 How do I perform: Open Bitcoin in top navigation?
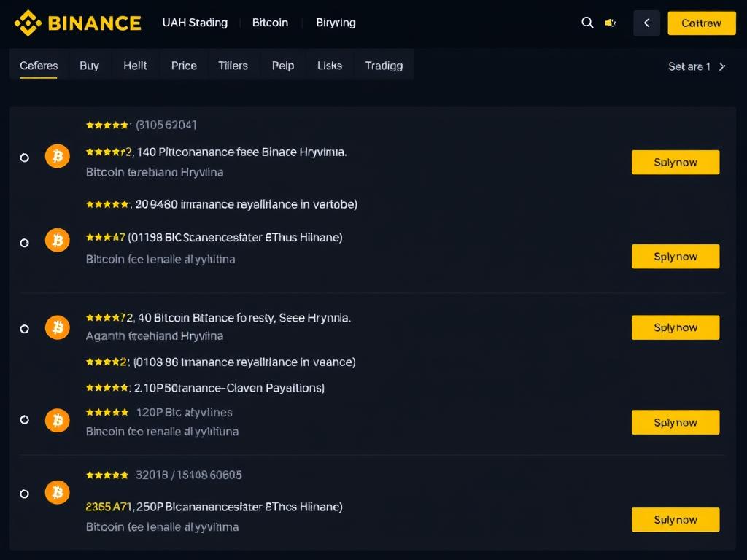tap(270, 23)
